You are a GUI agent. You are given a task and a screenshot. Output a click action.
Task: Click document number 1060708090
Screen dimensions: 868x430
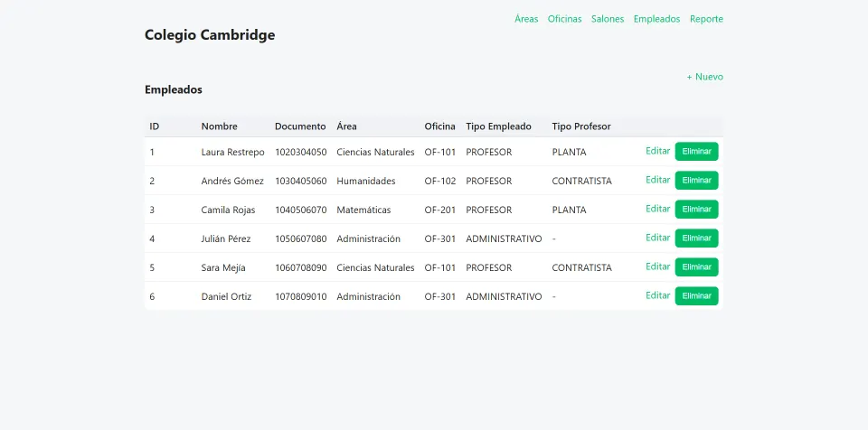pyautogui.click(x=300, y=268)
